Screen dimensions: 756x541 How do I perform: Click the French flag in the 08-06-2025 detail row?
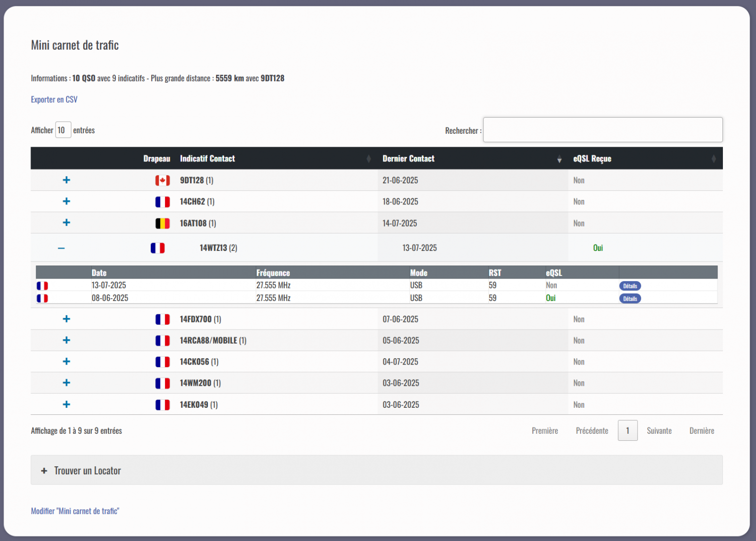43,299
